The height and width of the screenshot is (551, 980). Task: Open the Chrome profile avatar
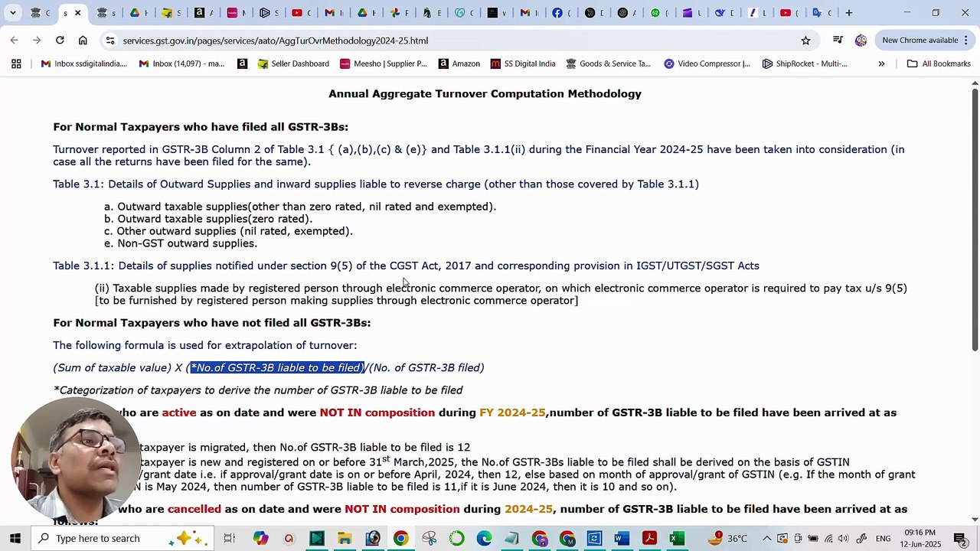[861, 41]
